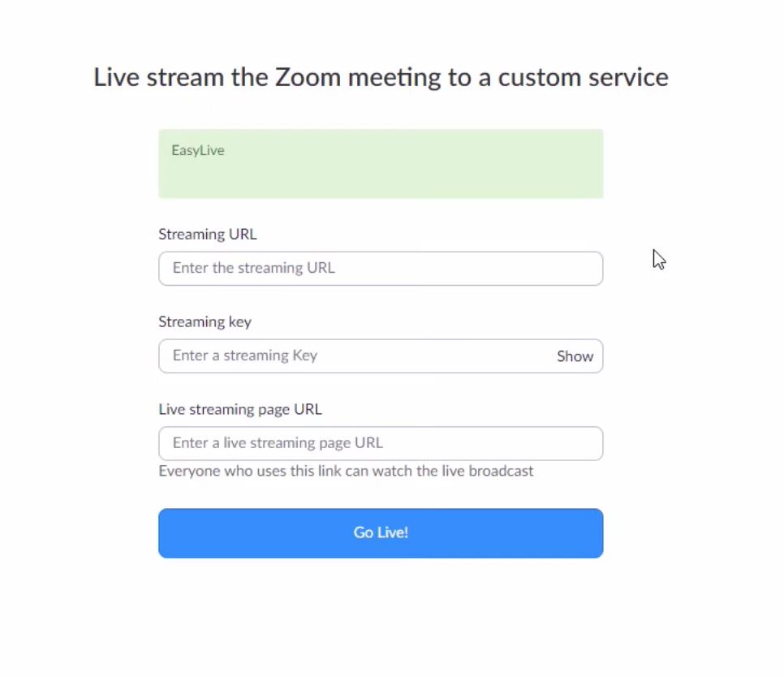Click the Show text inside the key field
The image size is (784, 677).
(575, 356)
